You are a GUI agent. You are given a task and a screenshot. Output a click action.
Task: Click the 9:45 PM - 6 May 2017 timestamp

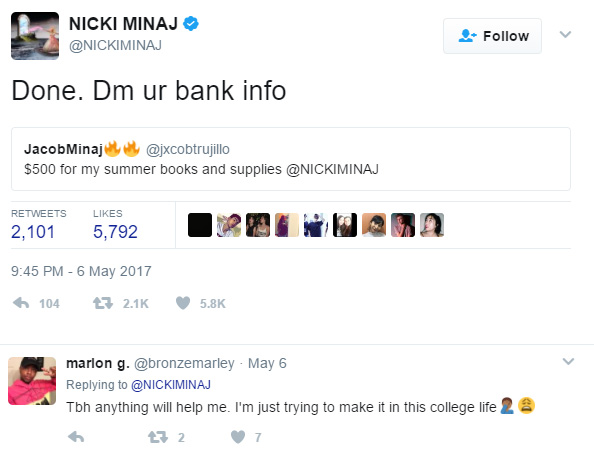click(81, 271)
